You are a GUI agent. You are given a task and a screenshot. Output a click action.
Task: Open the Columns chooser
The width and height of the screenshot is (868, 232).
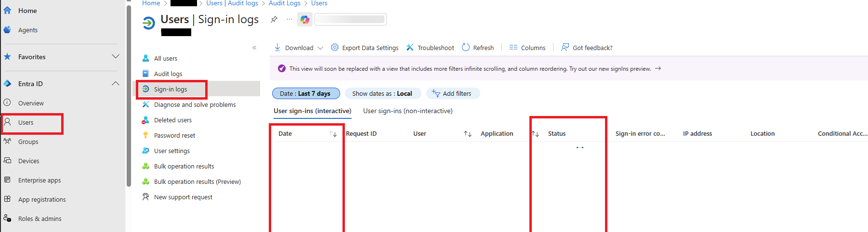(527, 48)
